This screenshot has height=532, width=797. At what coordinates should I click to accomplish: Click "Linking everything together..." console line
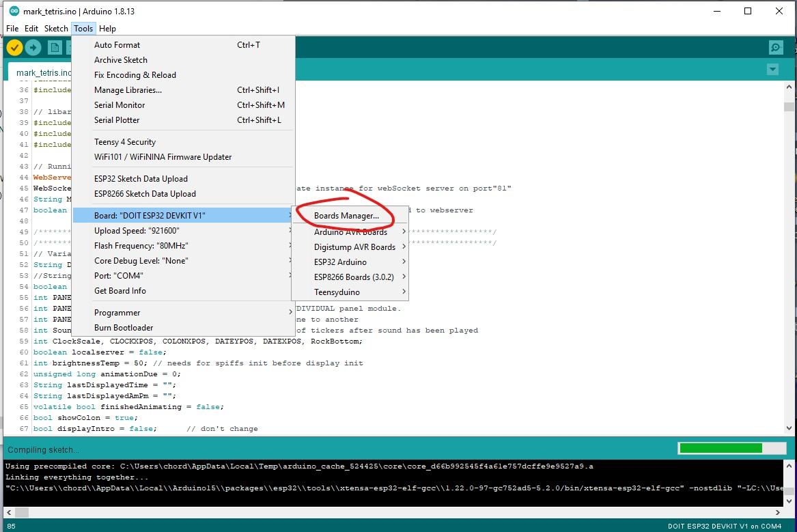[x=76, y=477]
